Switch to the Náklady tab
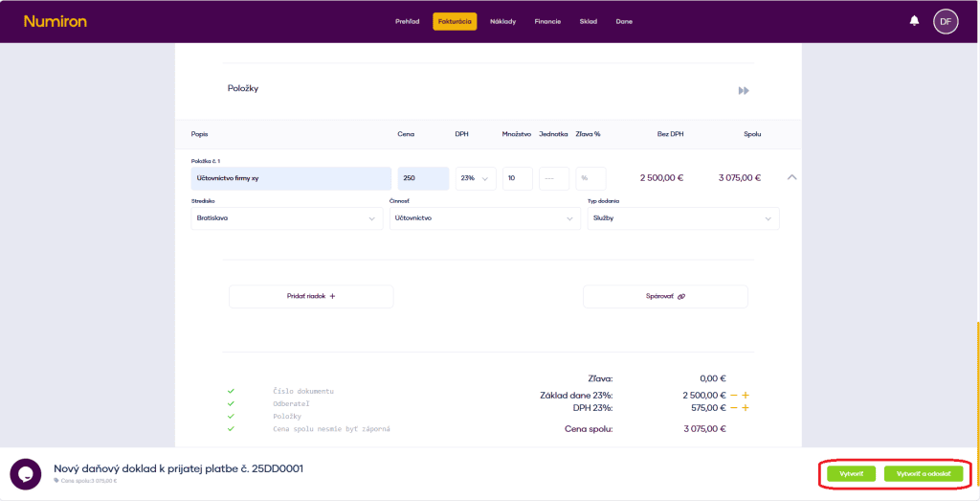 [x=502, y=21]
